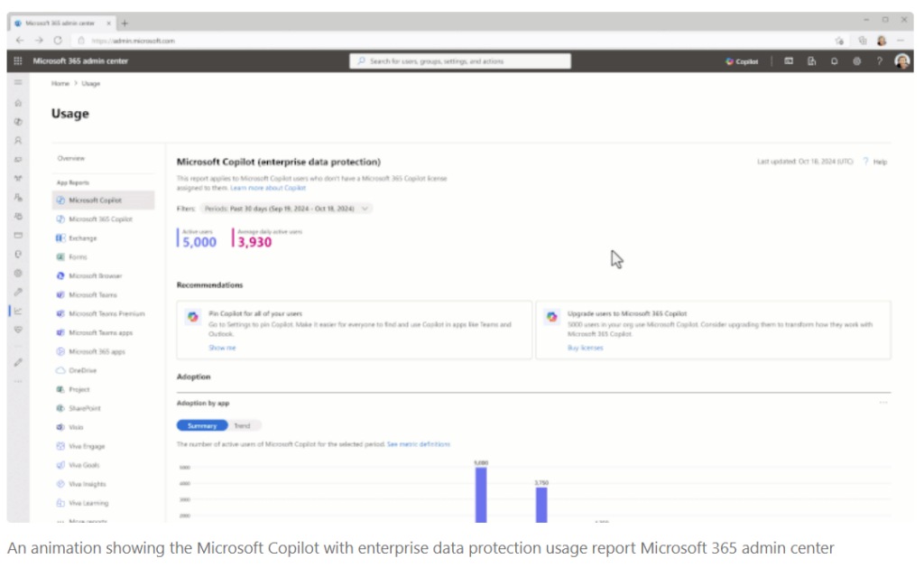This screenshot has width=924, height=568.
Task: Open Users icon in left rail
Action: (x=18, y=140)
